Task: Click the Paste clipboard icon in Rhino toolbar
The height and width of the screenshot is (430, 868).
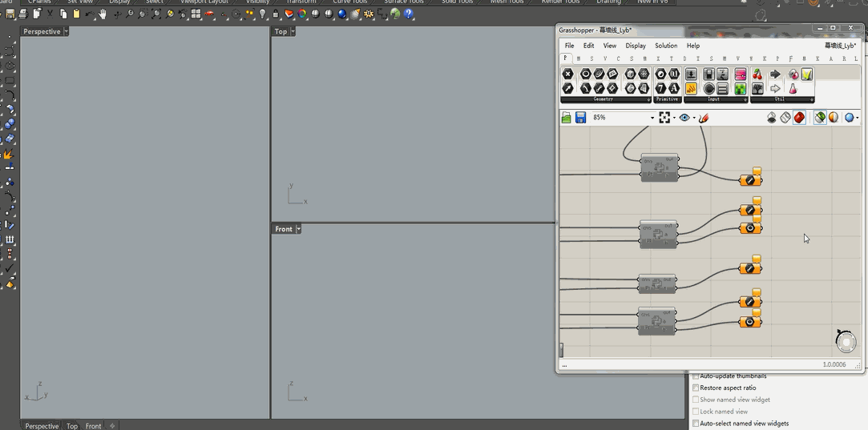Action: [x=76, y=14]
